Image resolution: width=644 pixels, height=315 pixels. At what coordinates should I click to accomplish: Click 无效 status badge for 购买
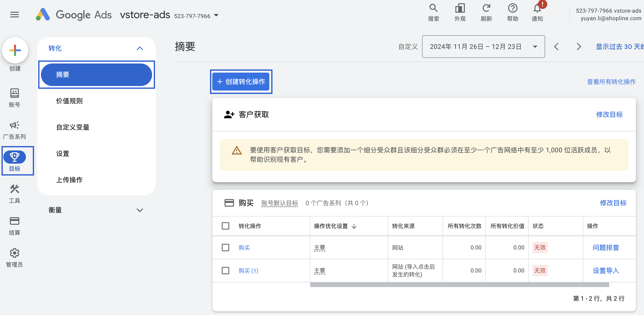pyautogui.click(x=540, y=248)
